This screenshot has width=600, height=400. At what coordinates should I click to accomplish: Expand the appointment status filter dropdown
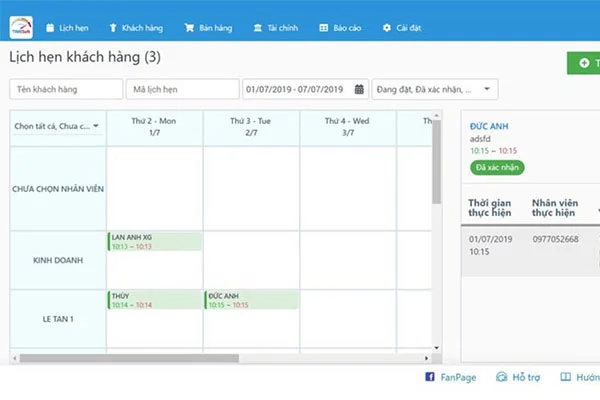point(435,89)
